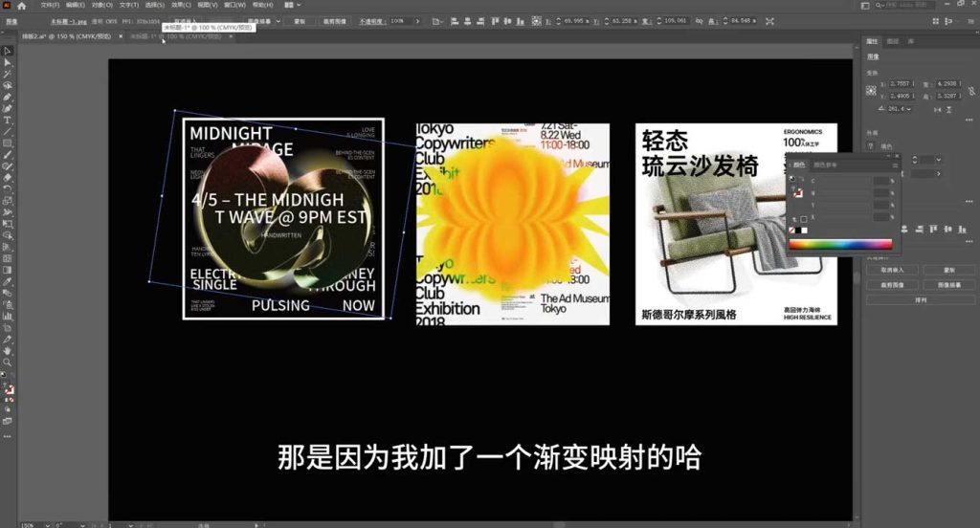Select the Lasso tool
Viewport: 980px width, 528px height.
(8, 85)
